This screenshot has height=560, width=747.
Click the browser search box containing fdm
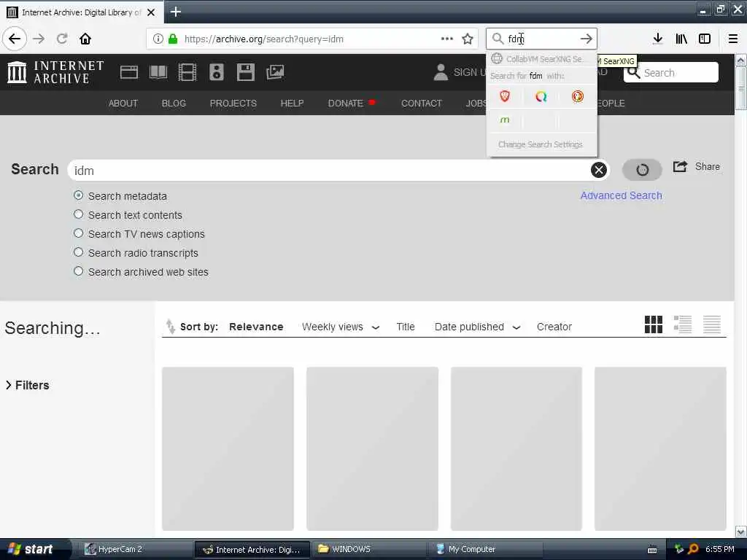(541, 39)
